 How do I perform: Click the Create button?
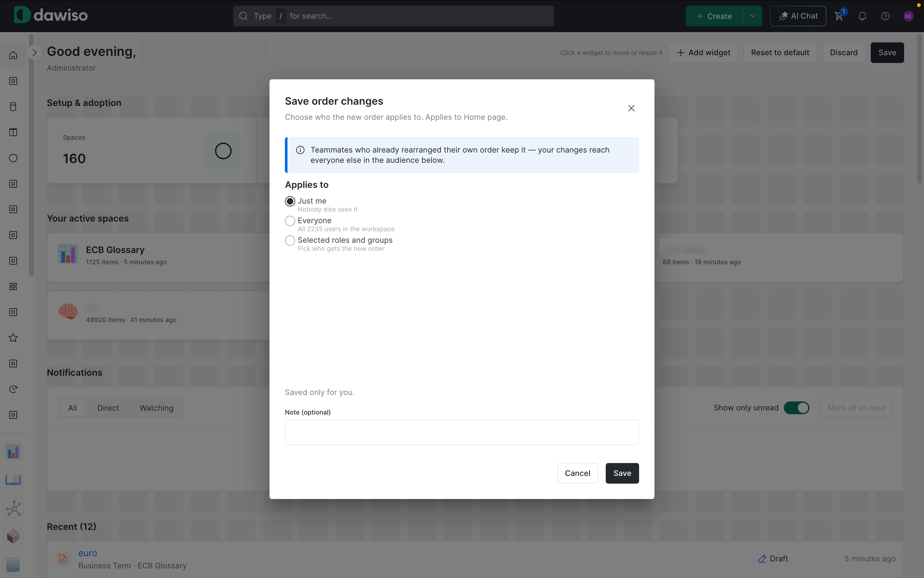(714, 16)
